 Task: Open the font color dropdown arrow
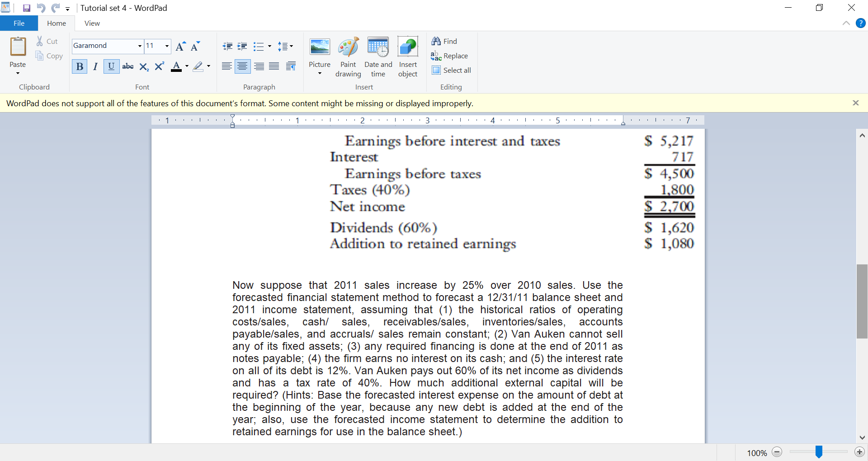coord(186,66)
